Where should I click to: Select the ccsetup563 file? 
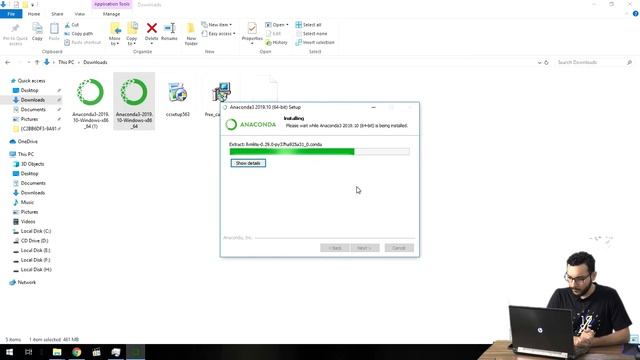[x=178, y=98]
